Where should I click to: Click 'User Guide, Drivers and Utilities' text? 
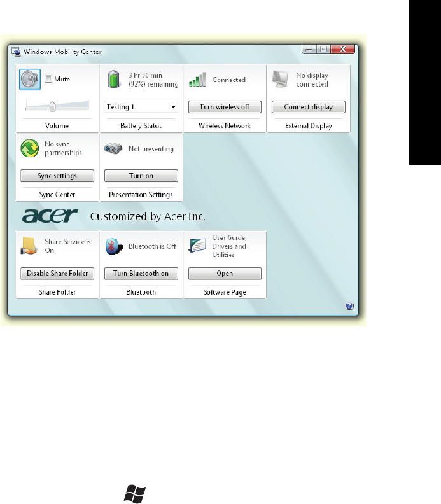coord(229,246)
